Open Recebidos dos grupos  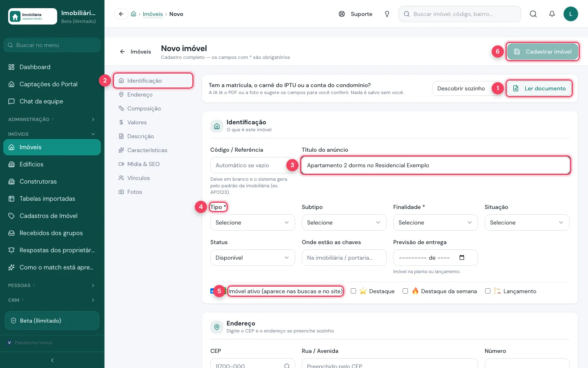point(52,233)
